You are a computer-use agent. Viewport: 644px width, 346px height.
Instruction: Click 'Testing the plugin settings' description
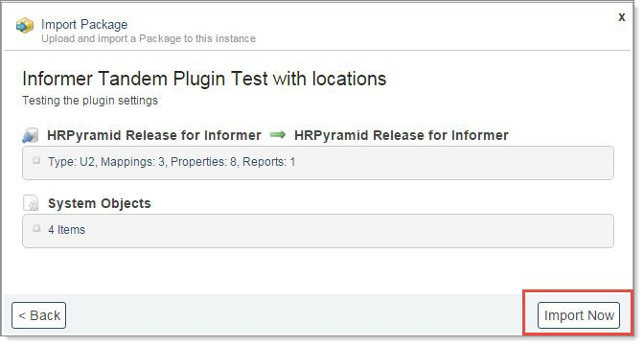[90, 101]
